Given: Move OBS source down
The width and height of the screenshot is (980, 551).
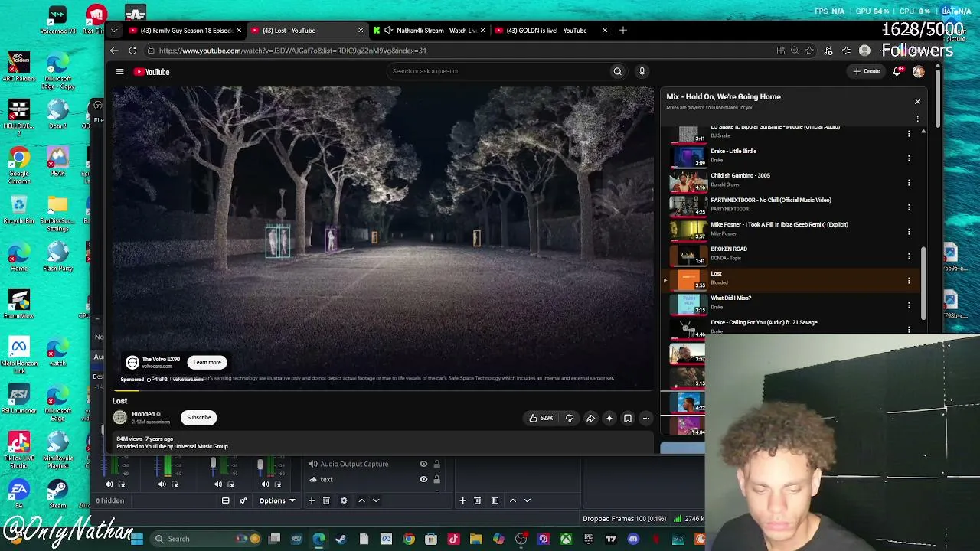Looking at the screenshot, I should (x=375, y=500).
